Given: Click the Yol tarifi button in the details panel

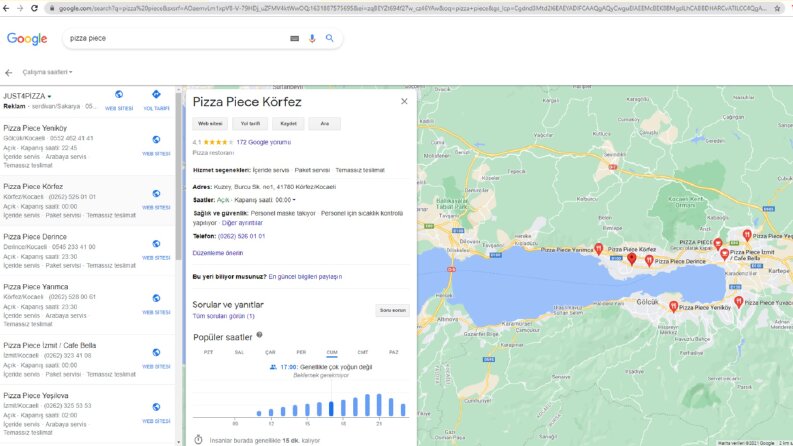Looking at the screenshot, I should (250, 124).
